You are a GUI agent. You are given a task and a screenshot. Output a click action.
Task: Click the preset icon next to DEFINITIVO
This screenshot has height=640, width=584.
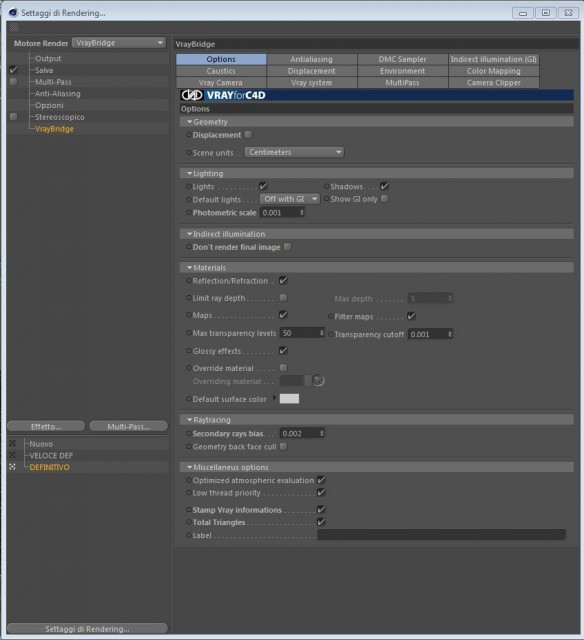click(x=12, y=467)
